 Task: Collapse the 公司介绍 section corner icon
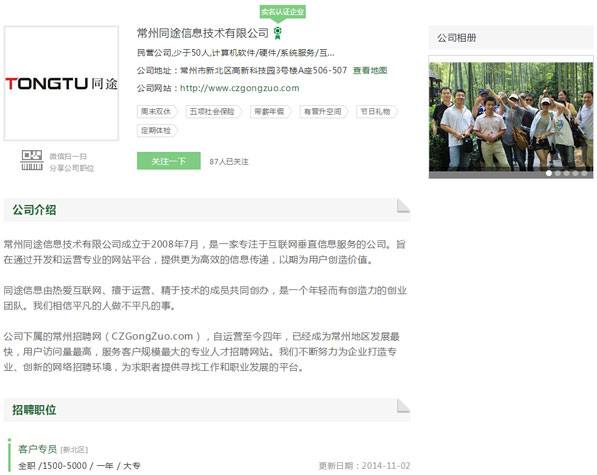(403, 206)
